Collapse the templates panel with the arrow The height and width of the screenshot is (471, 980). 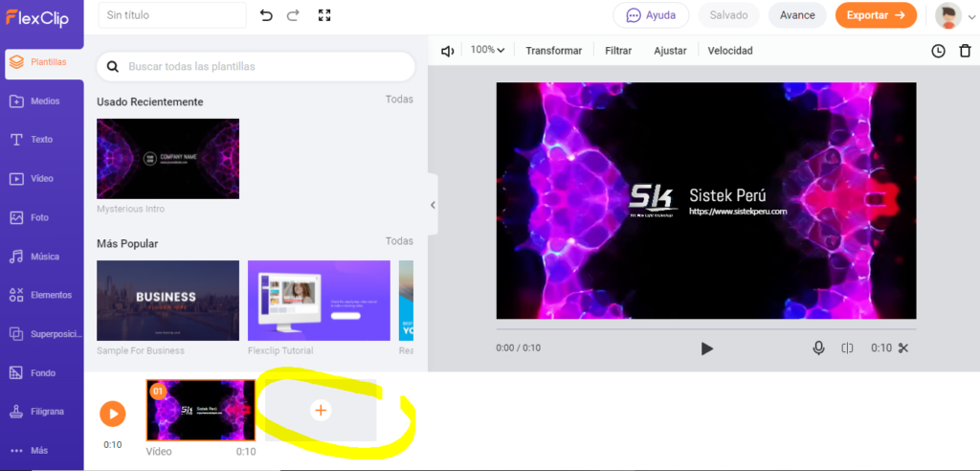(x=433, y=205)
